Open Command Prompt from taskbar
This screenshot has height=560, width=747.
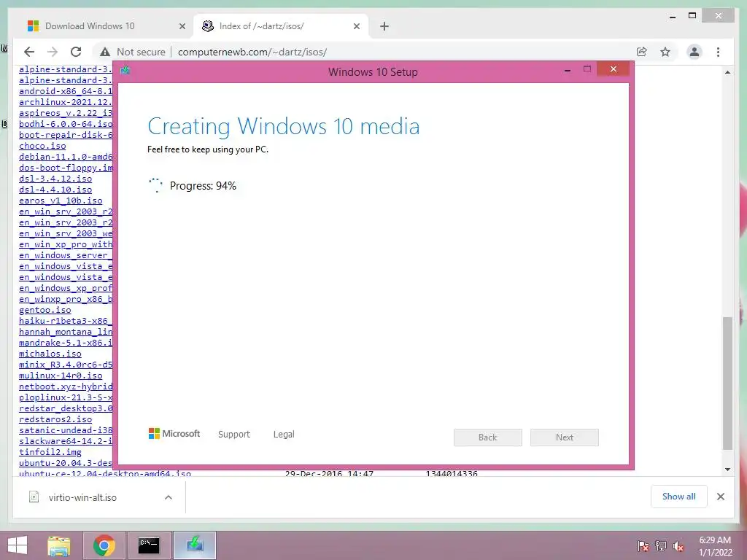point(149,545)
